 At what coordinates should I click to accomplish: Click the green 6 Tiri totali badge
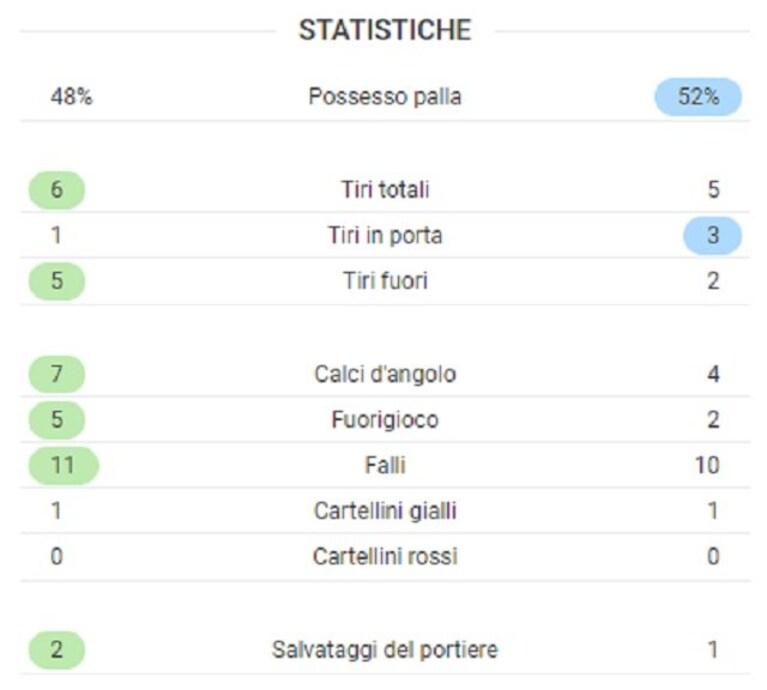coord(57,190)
